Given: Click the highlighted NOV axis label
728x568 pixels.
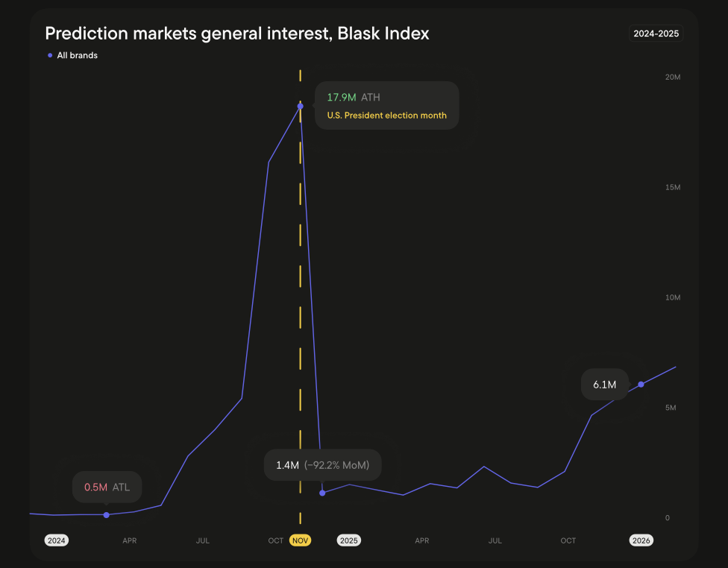Looking at the screenshot, I should point(301,540).
